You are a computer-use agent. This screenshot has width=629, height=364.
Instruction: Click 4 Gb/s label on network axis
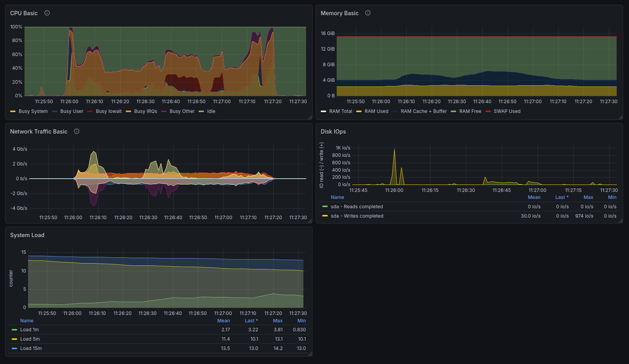(x=20, y=149)
